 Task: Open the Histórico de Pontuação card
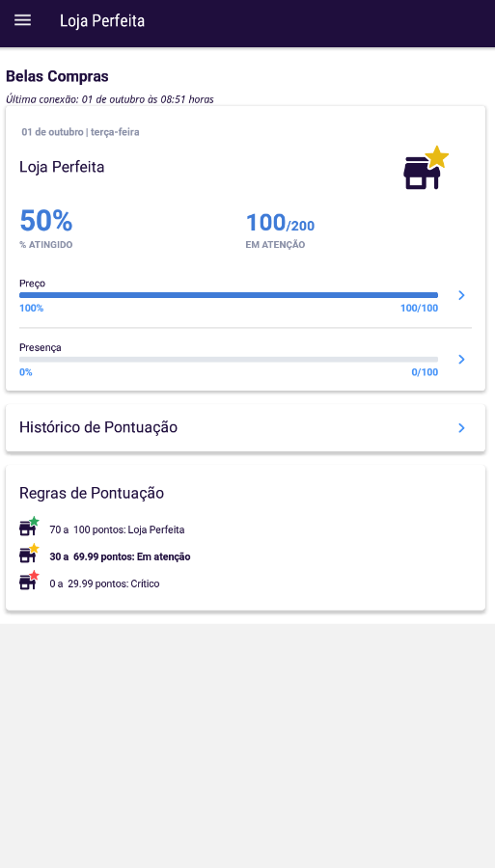pos(245,428)
